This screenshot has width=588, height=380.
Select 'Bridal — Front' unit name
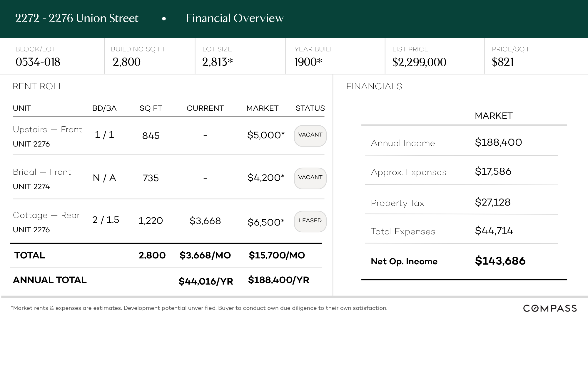coord(42,172)
